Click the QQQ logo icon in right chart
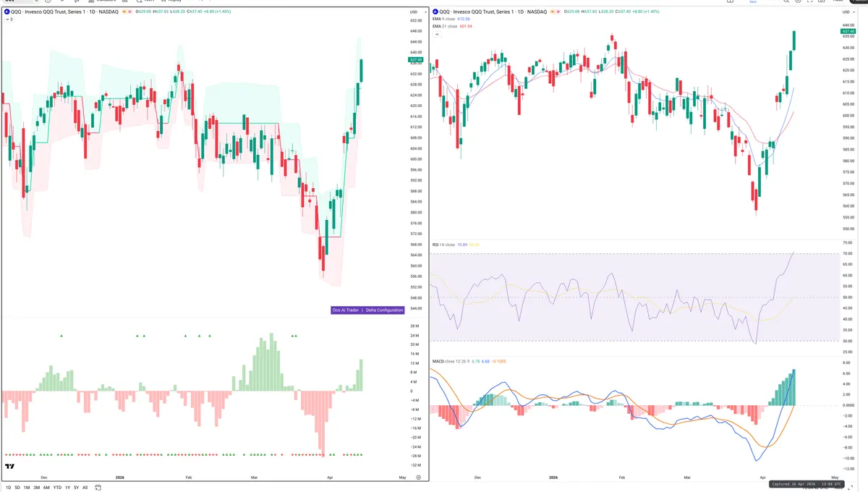 (x=435, y=12)
